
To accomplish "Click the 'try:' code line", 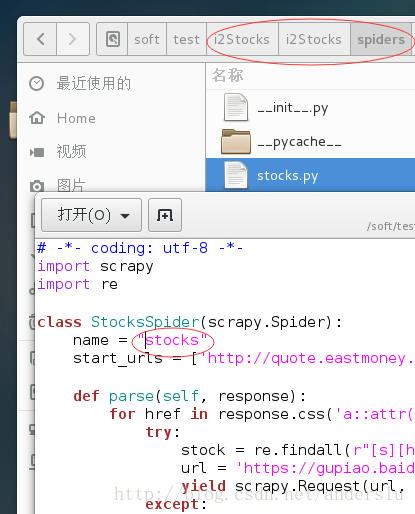I will (x=163, y=433).
